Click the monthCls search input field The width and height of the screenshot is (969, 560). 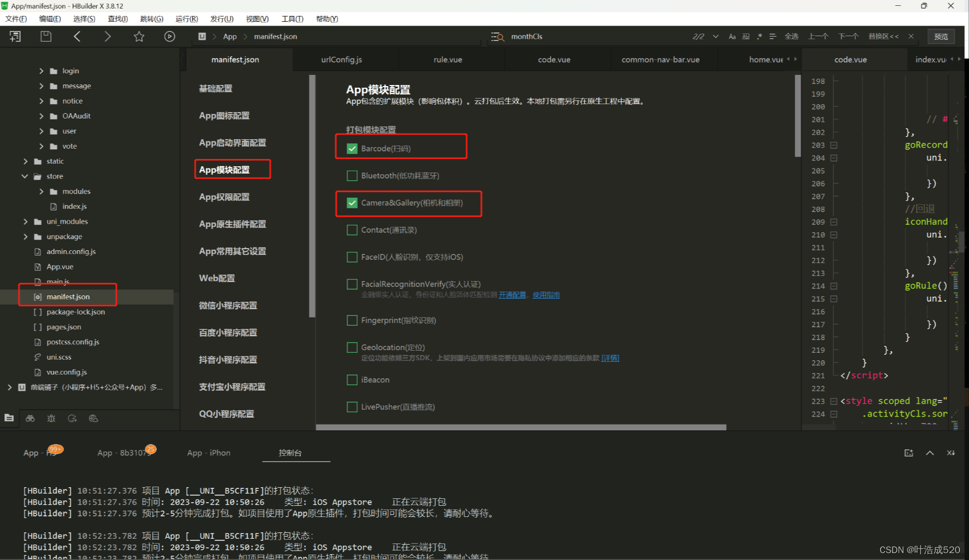tap(598, 36)
